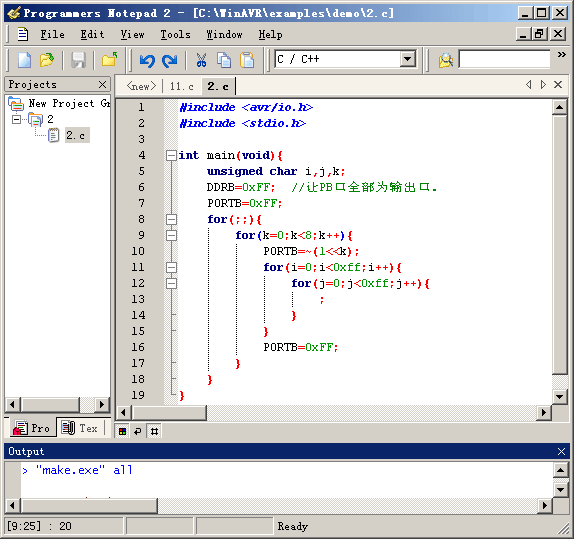Toggle the line numbers hash button
574x539 pixels.
click(x=154, y=431)
